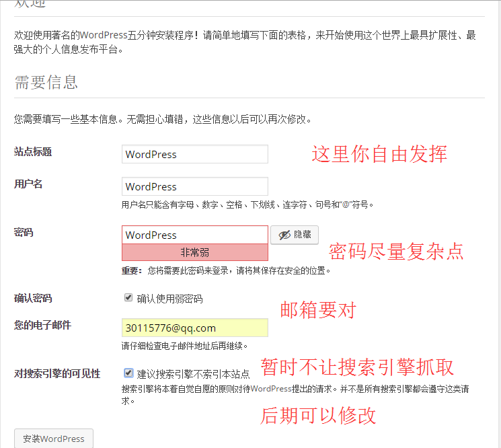Click the 确认使用弱密码 label text

point(169,299)
